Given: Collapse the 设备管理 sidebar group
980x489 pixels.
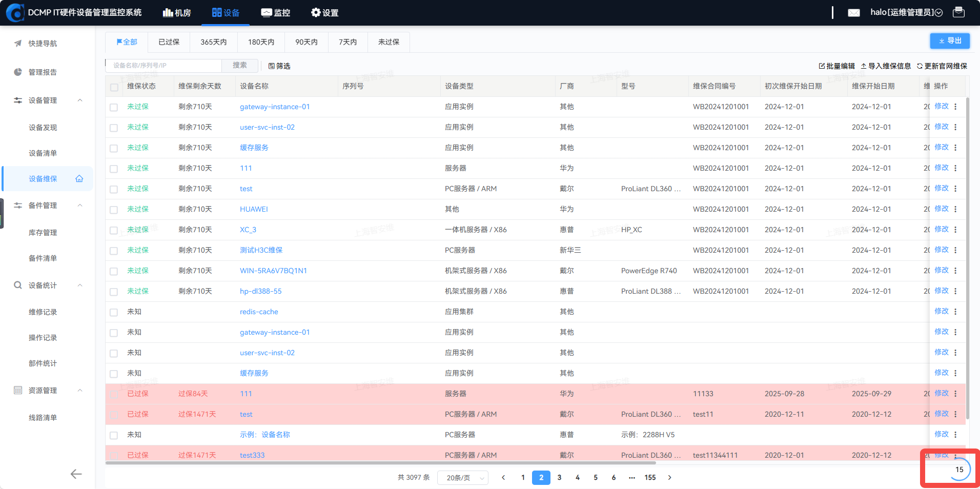Looking at the screenshot, I should [x=80, y=100].
